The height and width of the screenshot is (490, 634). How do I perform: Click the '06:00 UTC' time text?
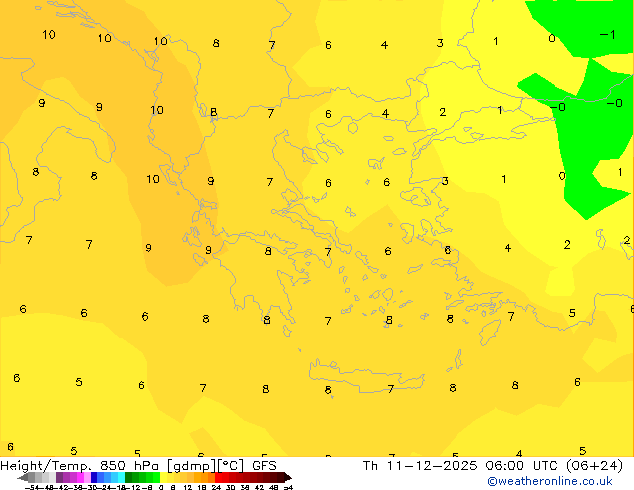(x=522, y=466)
